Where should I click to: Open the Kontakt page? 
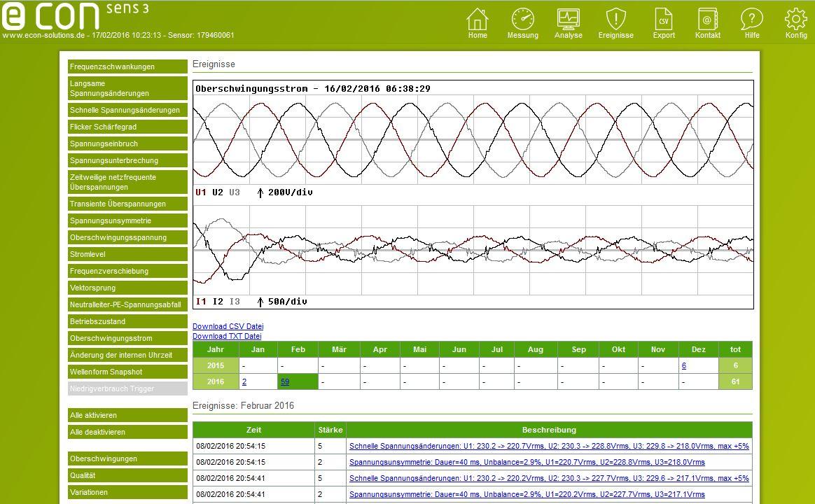pyautogui.click(x=707, y=22)
